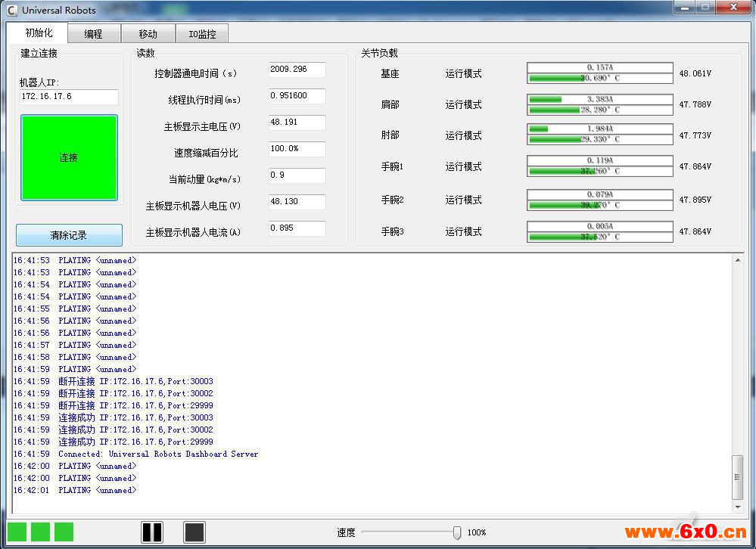
Task: Click the 运行模式 status for 肩部
Action: pos(463,104)
